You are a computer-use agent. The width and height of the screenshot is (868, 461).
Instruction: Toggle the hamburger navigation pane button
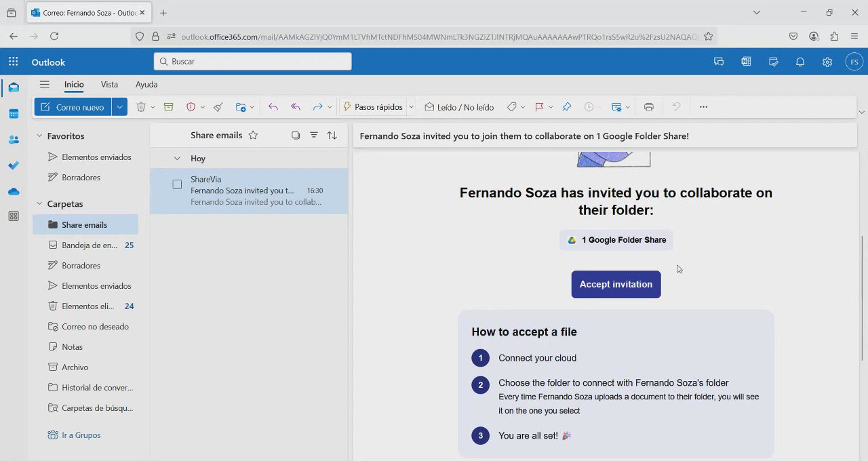[x=44, y=85]
